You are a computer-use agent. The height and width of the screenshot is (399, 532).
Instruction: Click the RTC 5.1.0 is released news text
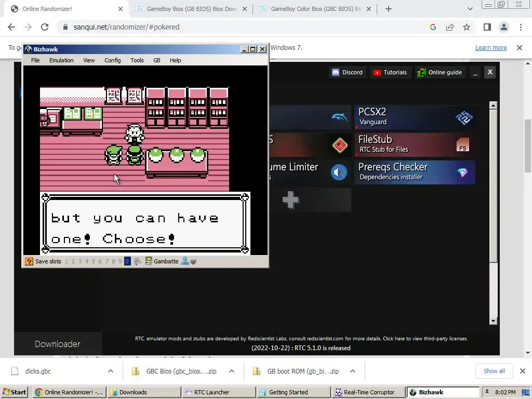[301, 348]
